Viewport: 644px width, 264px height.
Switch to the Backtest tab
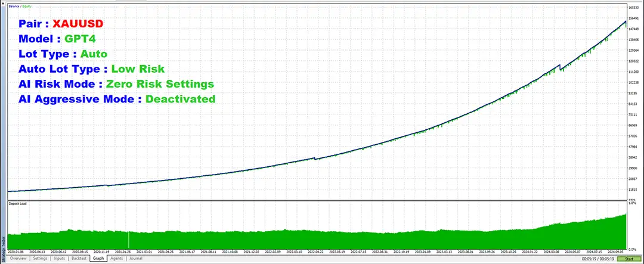coord(79,259)
